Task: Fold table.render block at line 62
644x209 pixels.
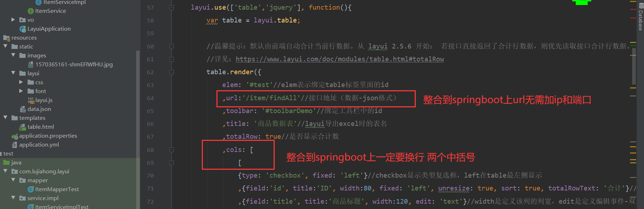Action: click(x=171, y=72)
